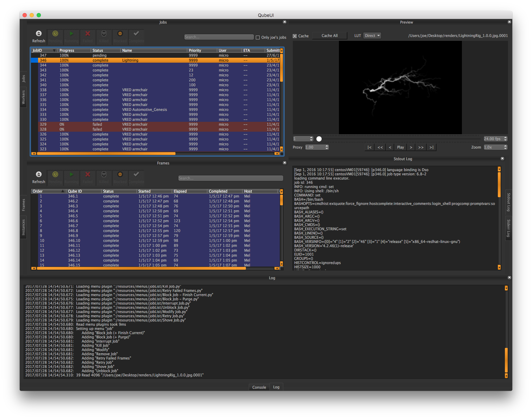Open the Workers side tab
The image size is (532, 419).
tap(23, 97)
